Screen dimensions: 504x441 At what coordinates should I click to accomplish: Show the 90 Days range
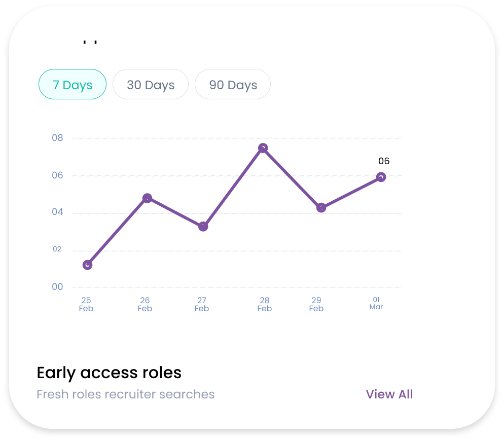click(233, 85)
